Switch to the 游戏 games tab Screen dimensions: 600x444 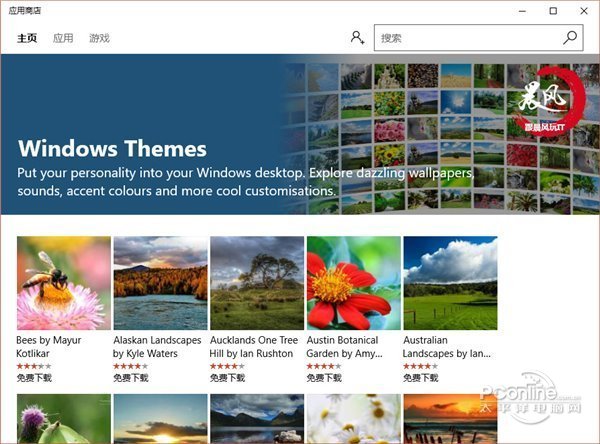coord(99,38)
